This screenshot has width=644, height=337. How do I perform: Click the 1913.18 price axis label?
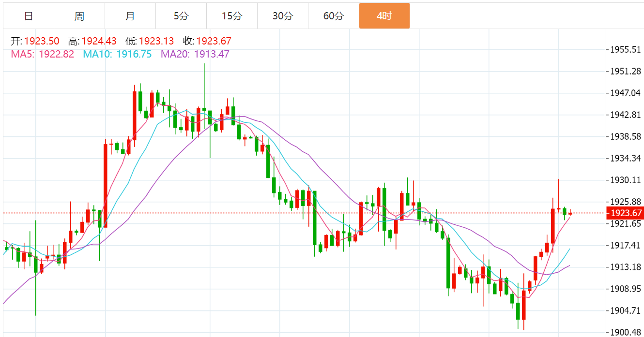(x=625, y=267)
